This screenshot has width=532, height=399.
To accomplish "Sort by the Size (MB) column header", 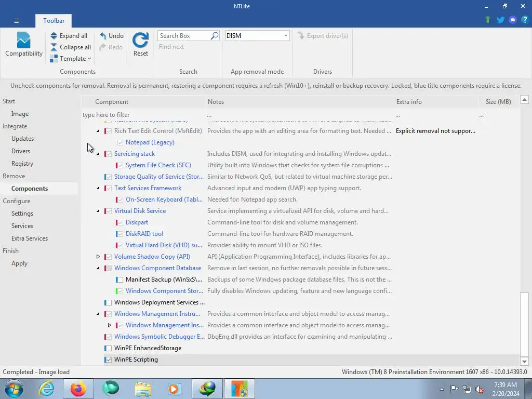I will (x=498, y=102).
